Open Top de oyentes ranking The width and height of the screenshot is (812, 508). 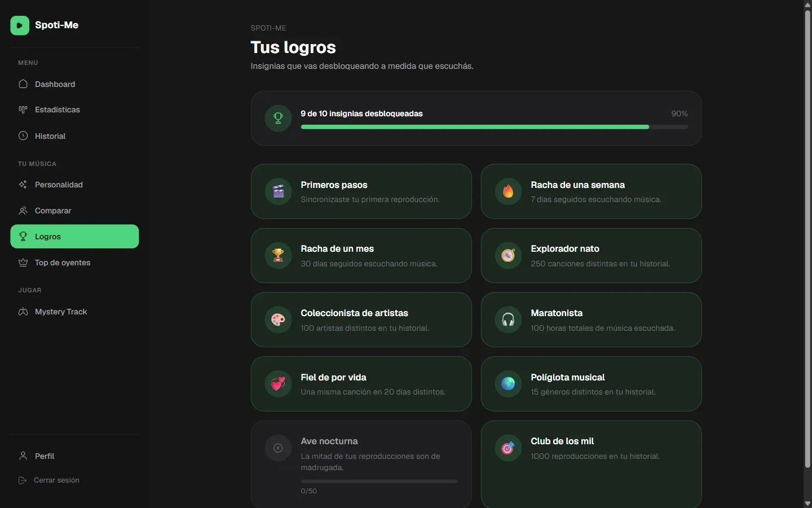click(x=74, y=262)
